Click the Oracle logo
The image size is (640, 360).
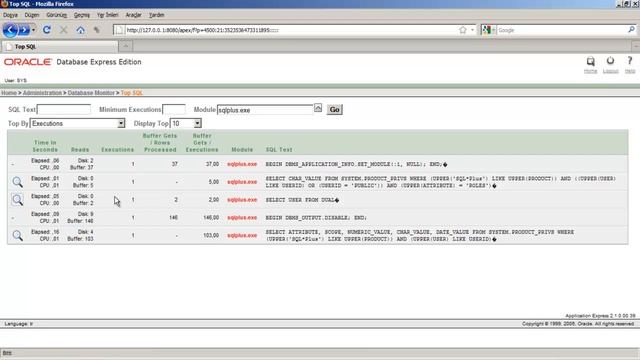28,62
